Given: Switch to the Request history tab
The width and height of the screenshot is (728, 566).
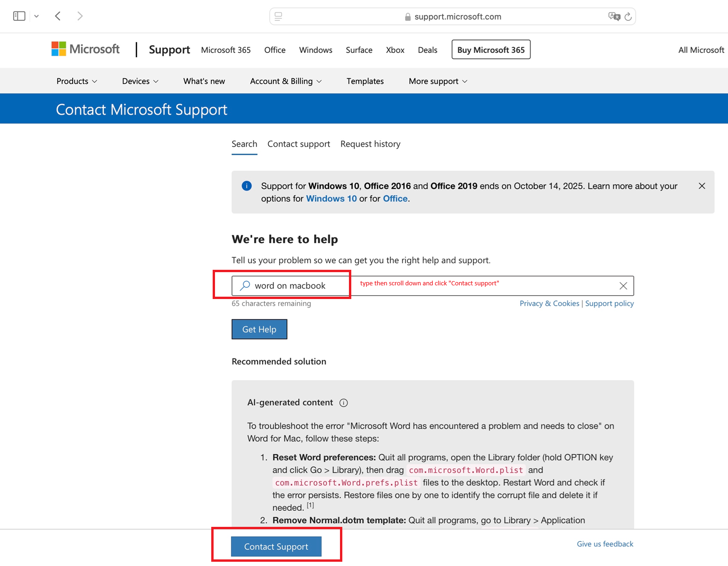Looking at the screenshot, I should click(371, 144).
